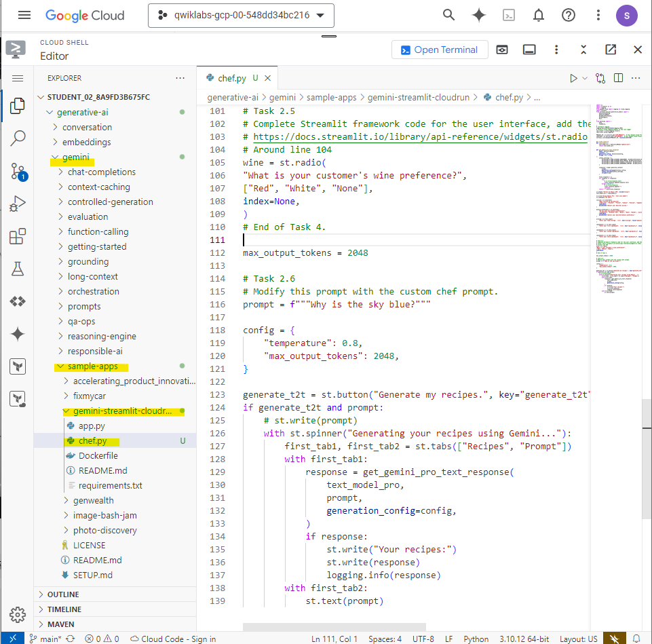Expand the genwealth folder
652x644 pixels.
click(x=94, y=500)
